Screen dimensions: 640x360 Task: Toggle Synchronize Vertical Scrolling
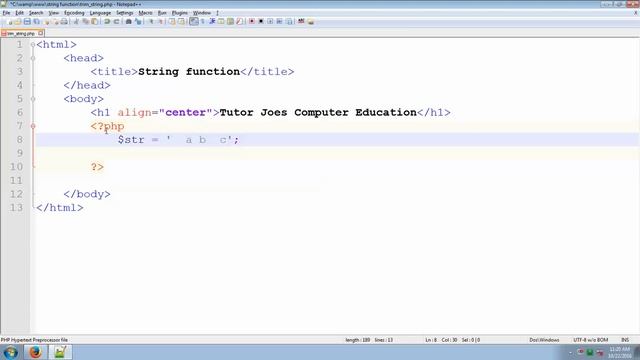[x=172, y=21]
